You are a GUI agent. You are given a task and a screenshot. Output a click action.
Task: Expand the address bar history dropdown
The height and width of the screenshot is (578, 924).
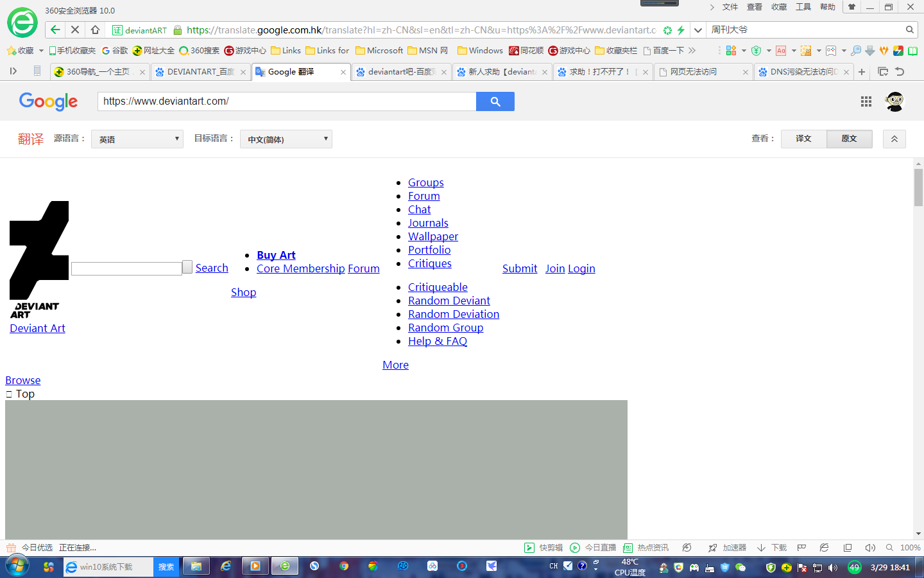(698, 30)
